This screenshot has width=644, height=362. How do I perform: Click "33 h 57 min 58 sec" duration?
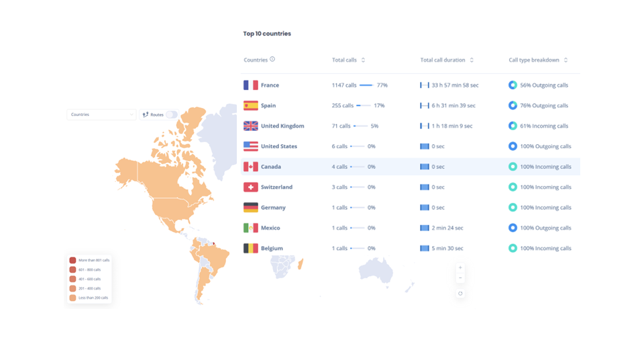tap(455, 85)
